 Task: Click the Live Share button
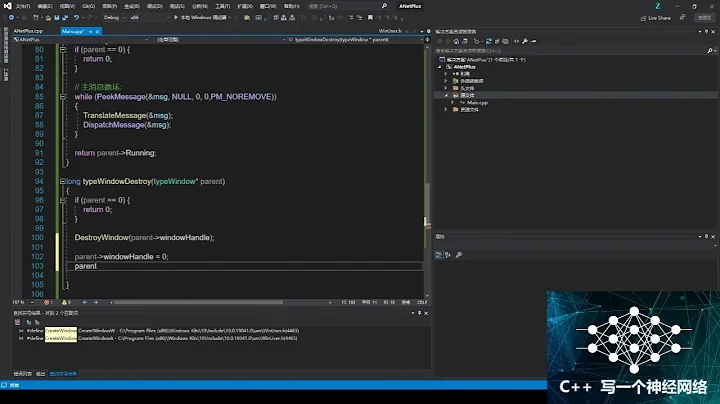(x=656, y=18)
